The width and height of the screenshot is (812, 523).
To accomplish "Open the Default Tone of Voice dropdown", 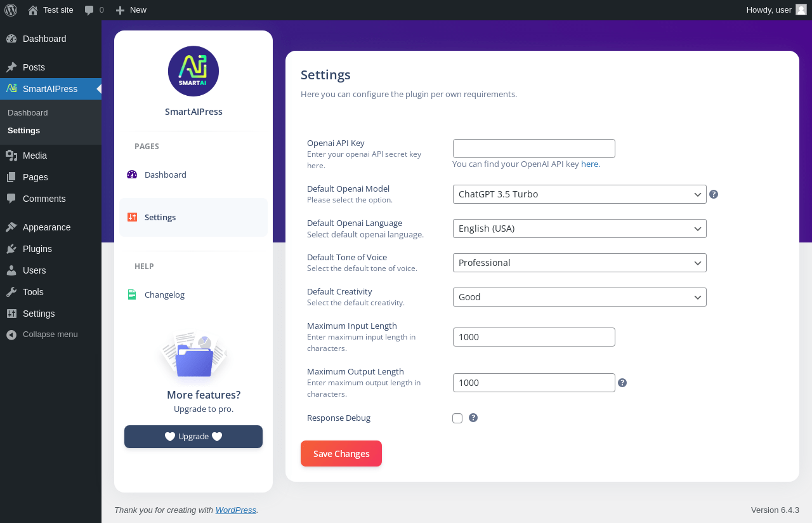I will point(580,263).
